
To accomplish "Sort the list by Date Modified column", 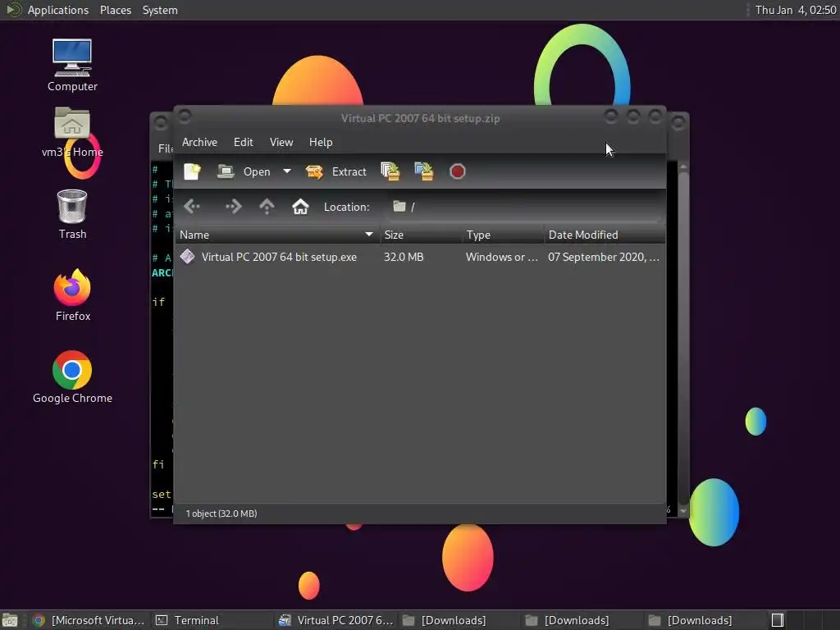I will click(x=605, y=235).
